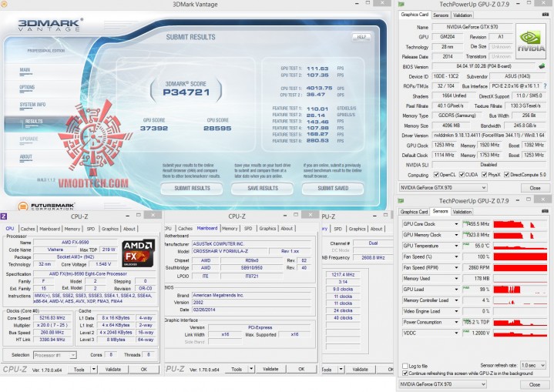Click the CROSSHAIR V FORMULA-Z model field
Image resolution: width=554 pixels, height=392 pixels.
click(230, 251)
